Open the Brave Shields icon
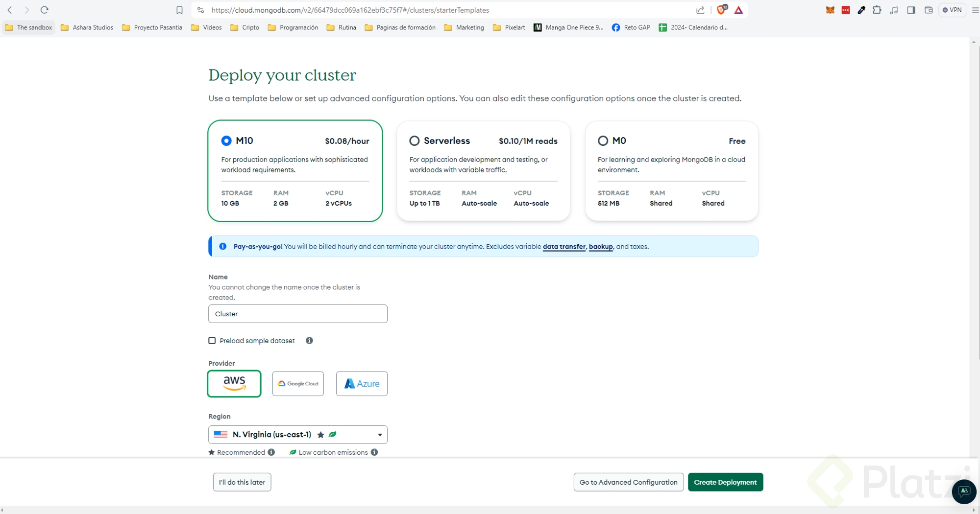 (x=722, y=10)
